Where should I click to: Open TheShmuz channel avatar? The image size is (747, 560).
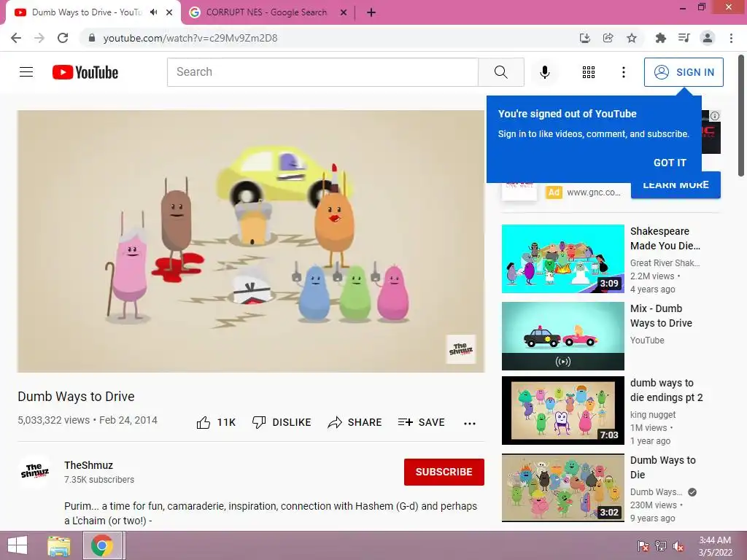(x=35, y=471)
